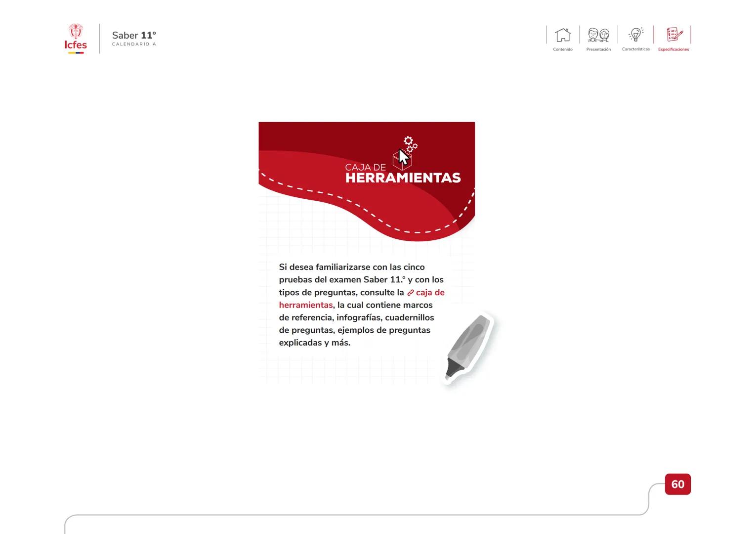
Task: Click the toolbox cube with cursor icon
Action: (402, 159)
